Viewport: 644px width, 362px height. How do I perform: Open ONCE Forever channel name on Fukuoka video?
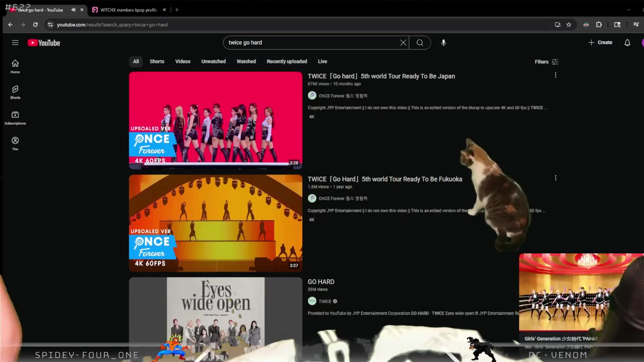(x=343, y=198)
